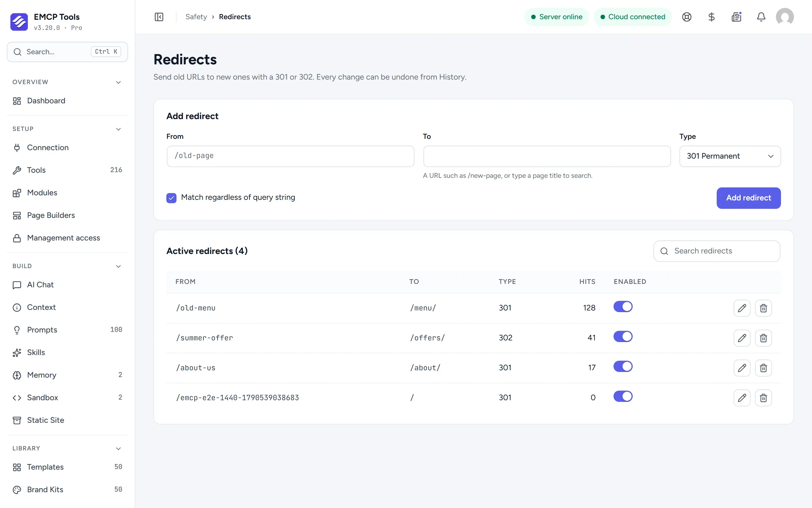The height and width of the screenshot is (508, 812).
Task: Focus the Search redirects field
Action: [716, 251]
